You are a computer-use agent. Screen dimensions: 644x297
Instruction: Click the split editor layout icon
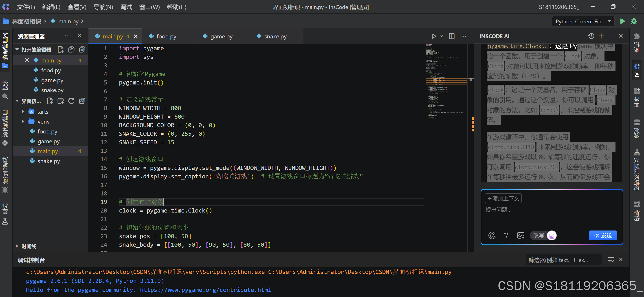coord(451,36)
